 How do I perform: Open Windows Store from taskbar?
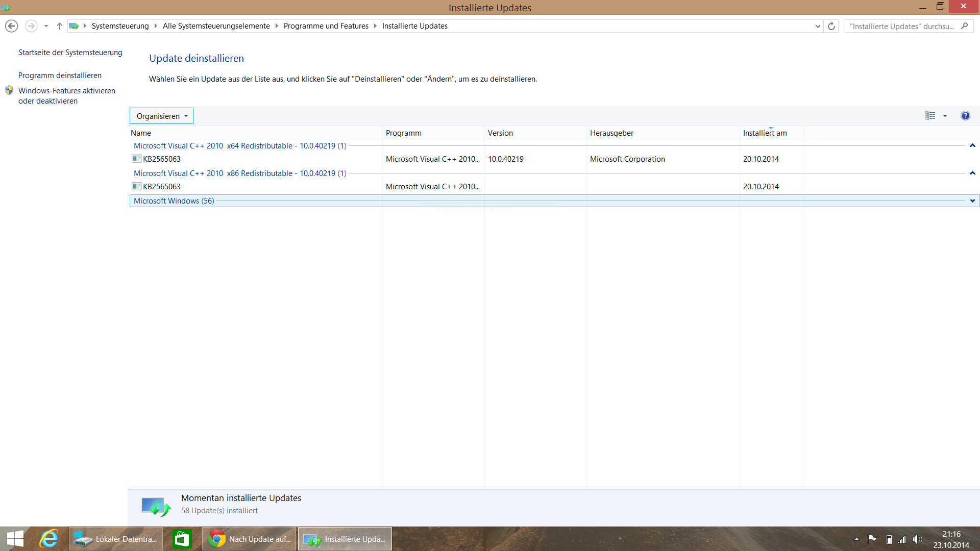[x=182, y=539]
